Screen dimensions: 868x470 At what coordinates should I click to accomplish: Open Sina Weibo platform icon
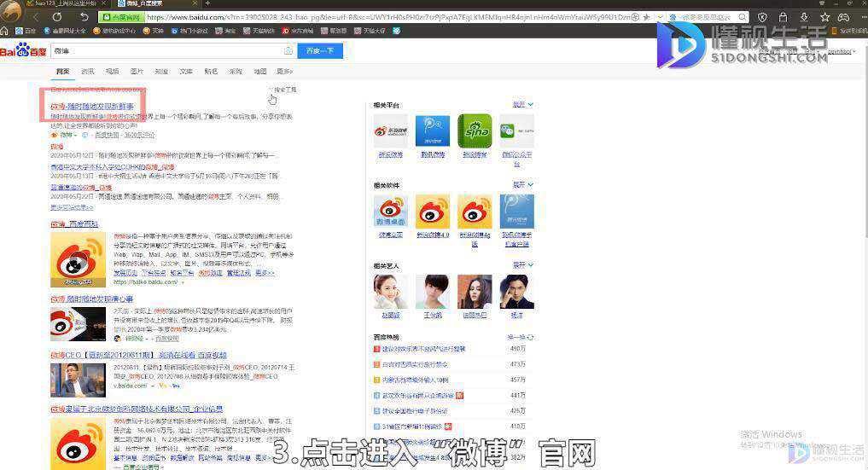pyautogui.click(x=391, y=131)
